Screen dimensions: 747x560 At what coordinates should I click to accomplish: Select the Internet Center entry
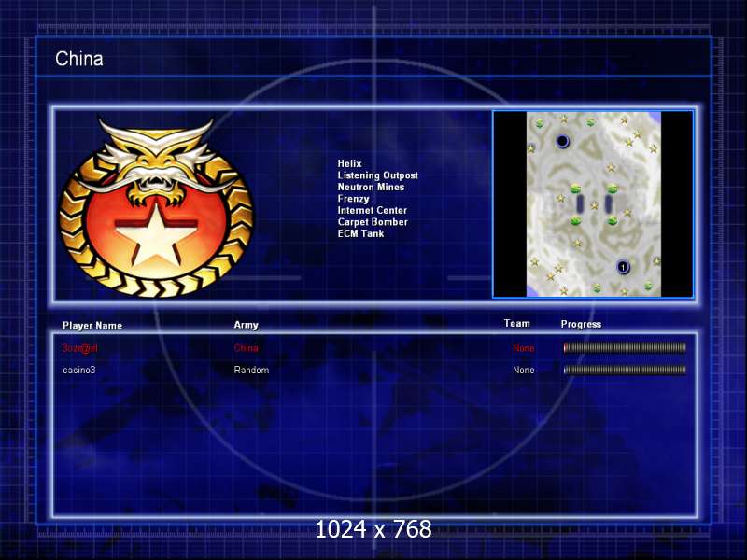[373, 211]
